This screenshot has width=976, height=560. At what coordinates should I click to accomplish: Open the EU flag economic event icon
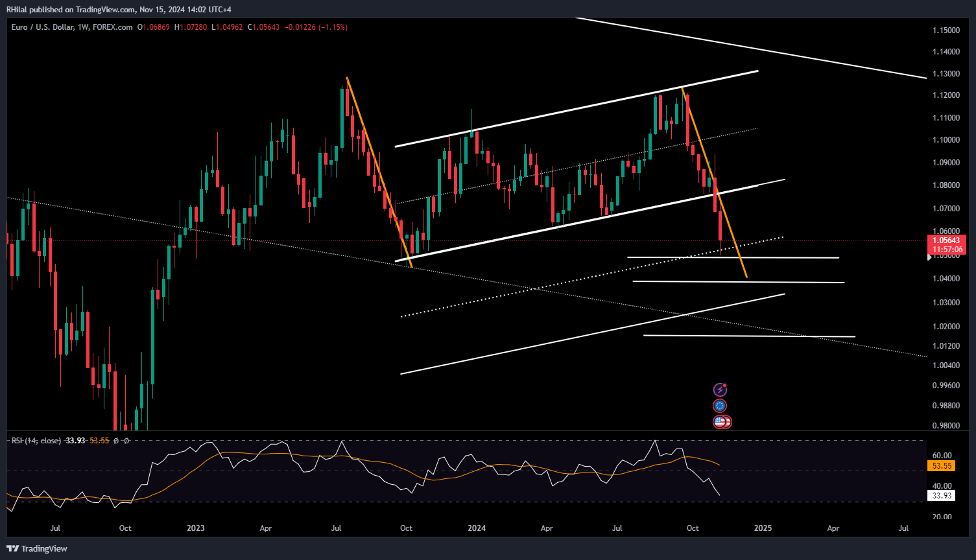coord(720,406)
